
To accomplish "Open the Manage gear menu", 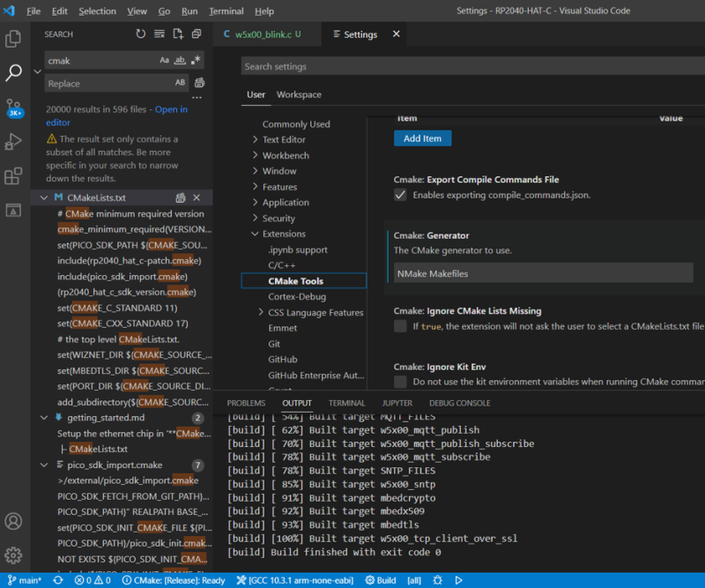I will point(13,555).
